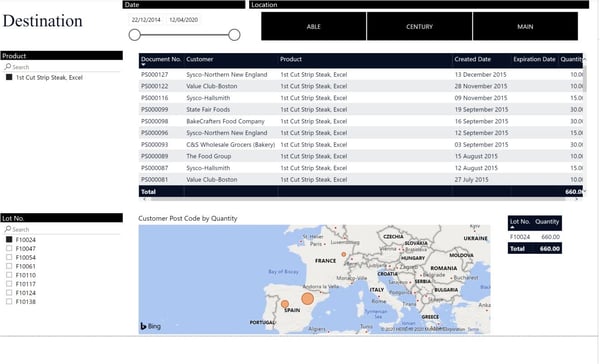Image resolution: width=600 pixels, height=364 pixels.
Task: Check the F10117 lot checkbox
Action: click(9, 284)
